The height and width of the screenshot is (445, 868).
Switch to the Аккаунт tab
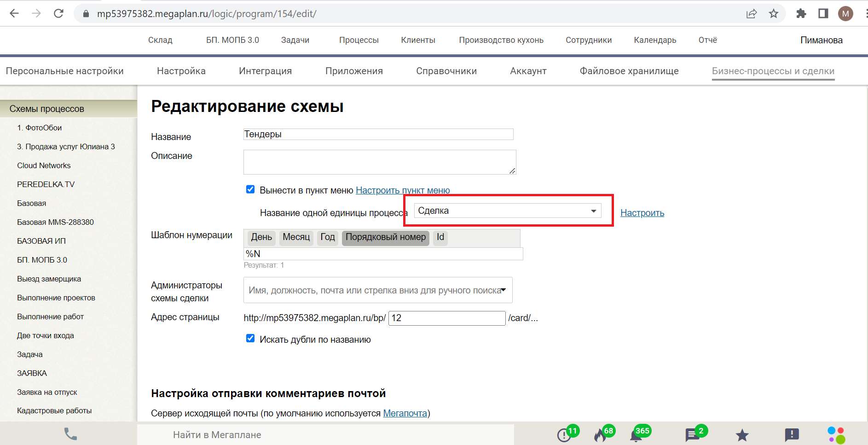click(x=528, y=71)
